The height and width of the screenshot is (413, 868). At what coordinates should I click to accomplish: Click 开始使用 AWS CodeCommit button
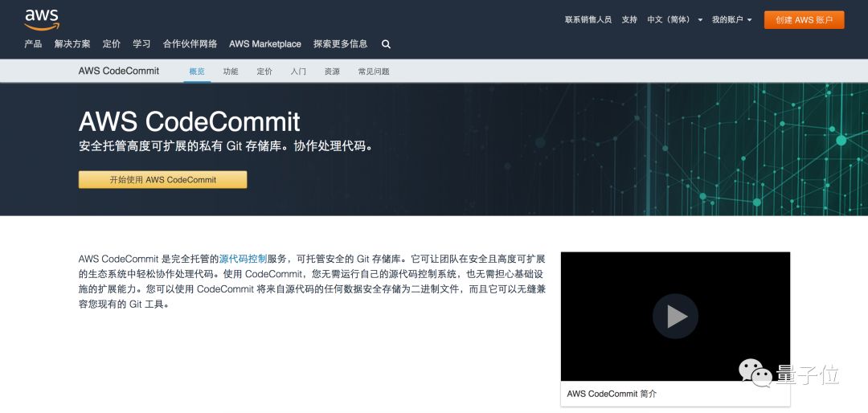coord(162,179)
